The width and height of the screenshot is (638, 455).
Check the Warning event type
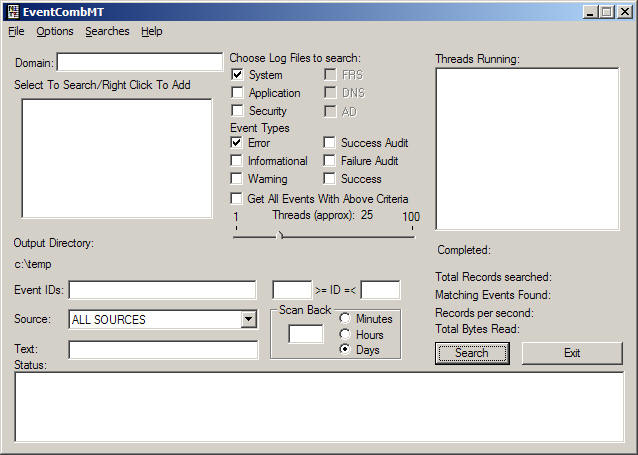click(236, 178)
